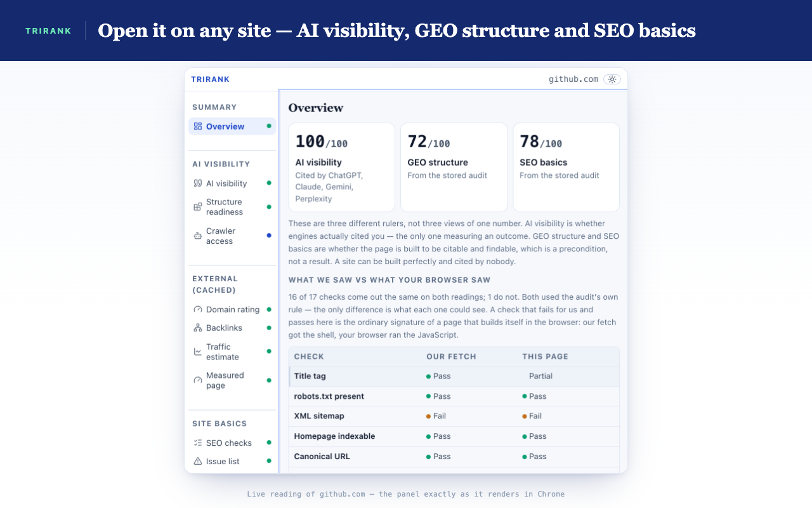The image size is (812, 508).
Task: Click the Overview grid icon in sidebar
Action: pyautogui.click(x=198, y=126)
